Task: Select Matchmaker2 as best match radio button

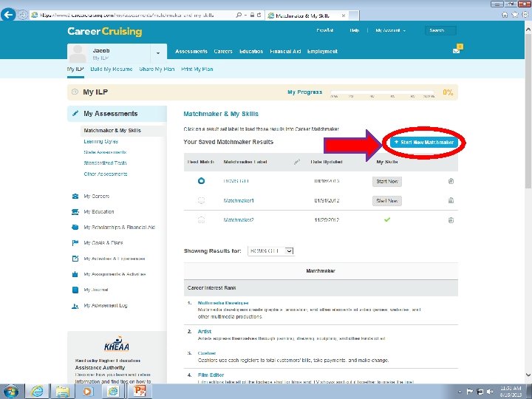Action: click(x=201, y=220)
